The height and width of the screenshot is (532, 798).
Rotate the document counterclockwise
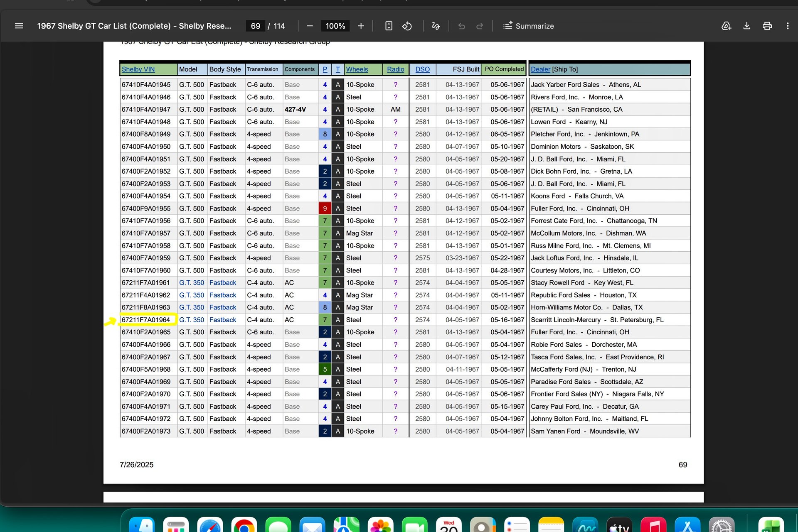(x=407, y=26)
